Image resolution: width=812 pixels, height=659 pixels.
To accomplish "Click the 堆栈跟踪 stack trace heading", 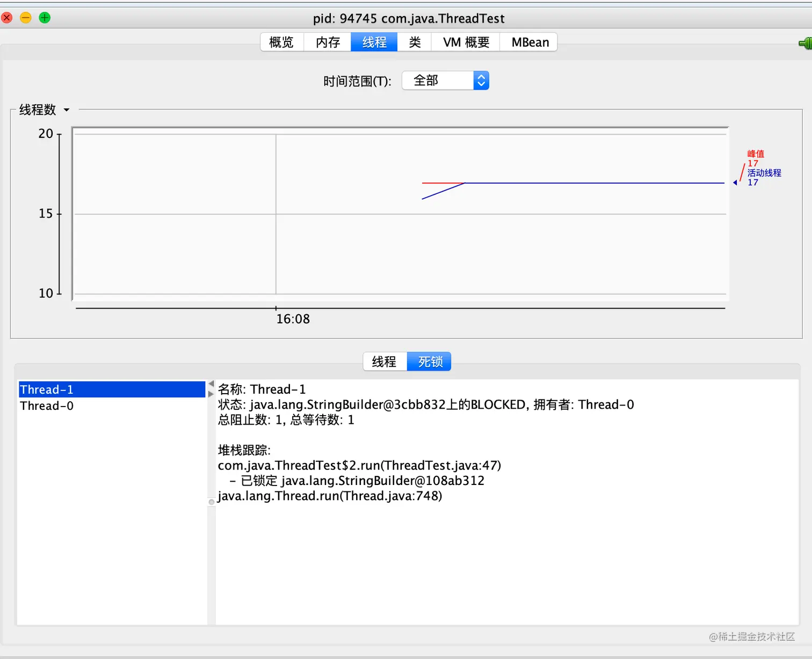I will 244,450.
